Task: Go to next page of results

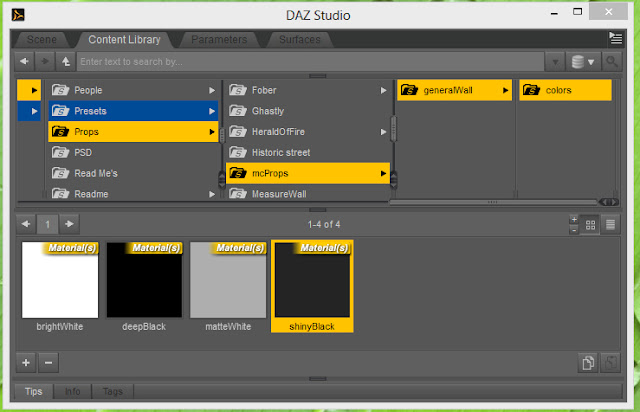Action: tap(69, 224)
